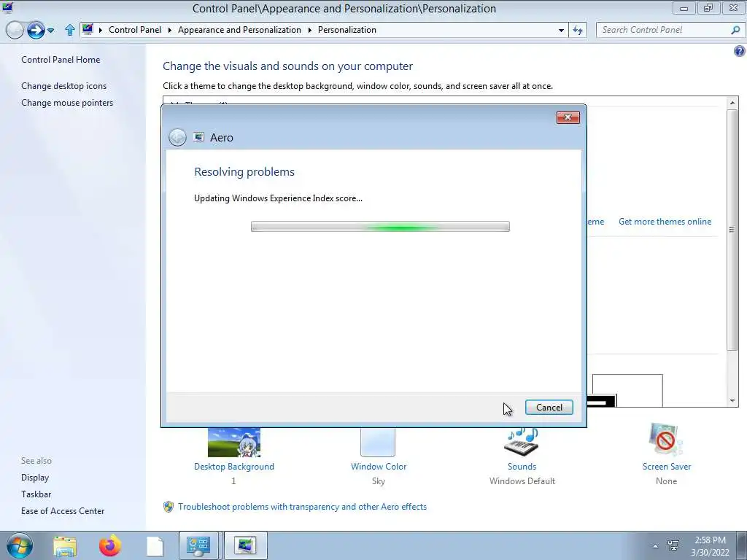747x560 pixels.
Task: Open Ease of Access Center
Action: [63, 511]
